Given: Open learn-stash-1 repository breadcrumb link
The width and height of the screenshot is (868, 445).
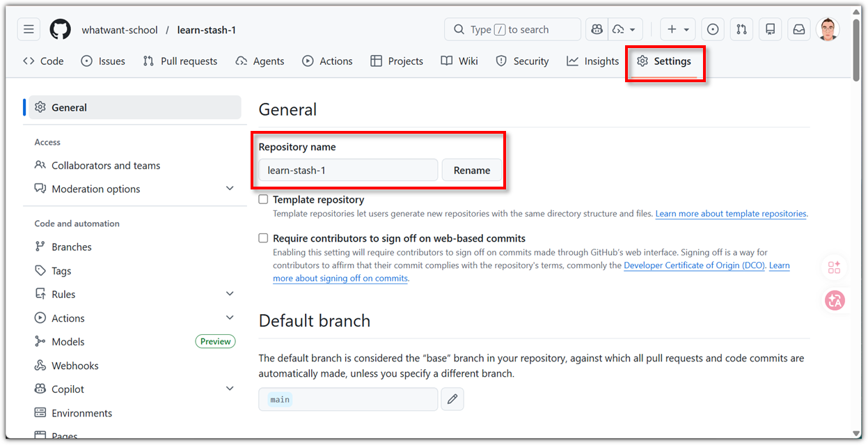Looking at the screenshot, I should tap(206, 30).
